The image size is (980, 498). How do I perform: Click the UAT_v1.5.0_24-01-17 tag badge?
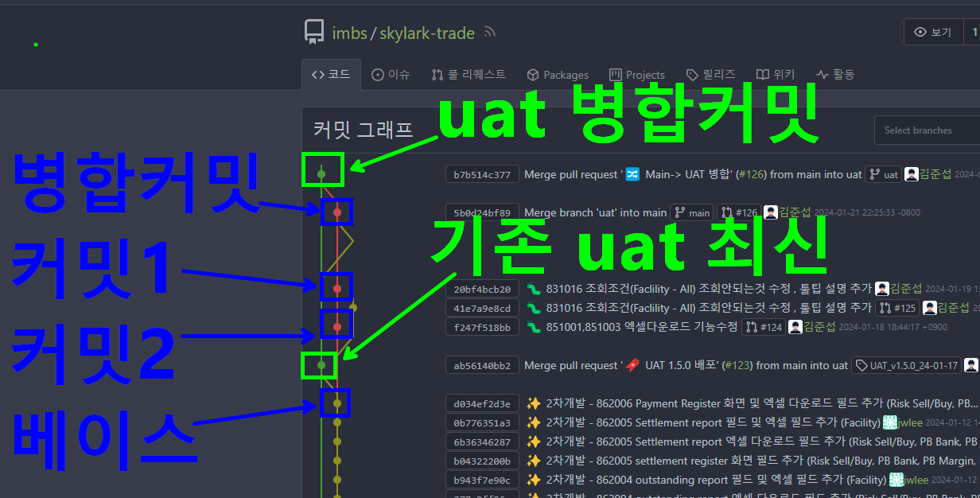905,365
